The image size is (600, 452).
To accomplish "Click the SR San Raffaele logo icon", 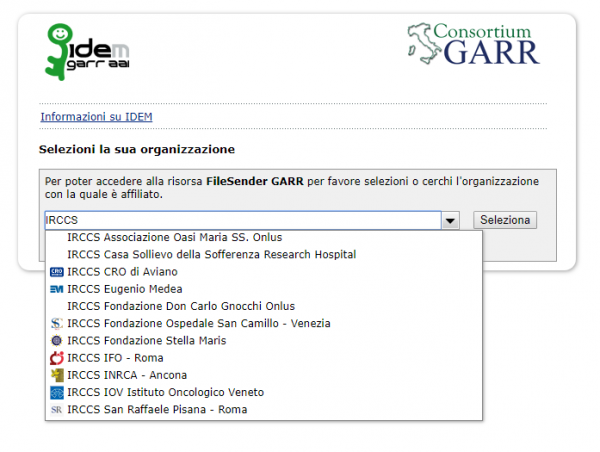I will [57, 410].
